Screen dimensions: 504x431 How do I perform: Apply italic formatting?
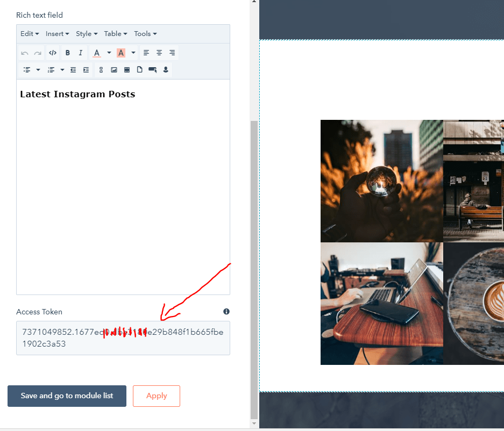click(80, 53)
